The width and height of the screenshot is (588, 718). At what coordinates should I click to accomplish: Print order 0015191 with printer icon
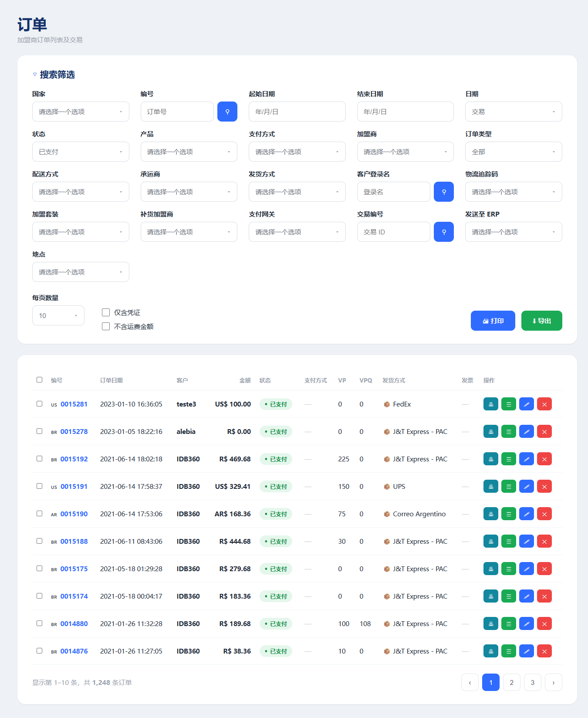[x=491, y=486]
